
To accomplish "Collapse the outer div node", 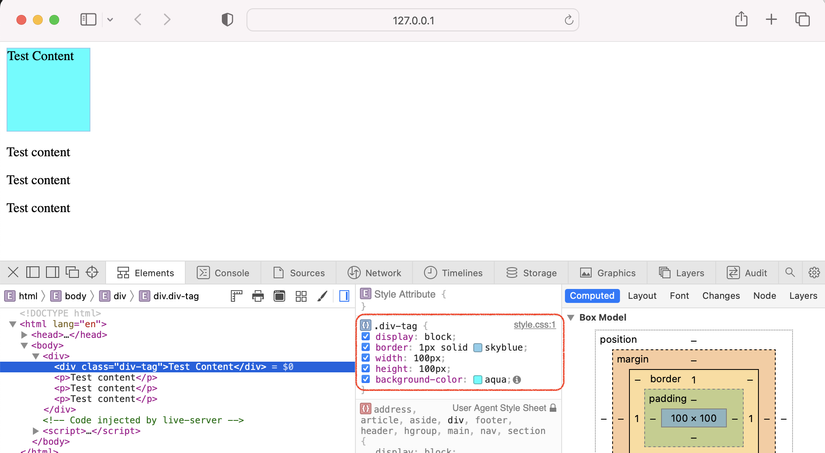I will (36, 356).
